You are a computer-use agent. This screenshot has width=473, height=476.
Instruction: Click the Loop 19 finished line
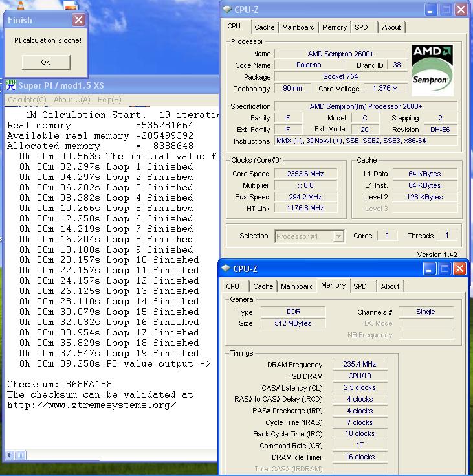point(109,354)
